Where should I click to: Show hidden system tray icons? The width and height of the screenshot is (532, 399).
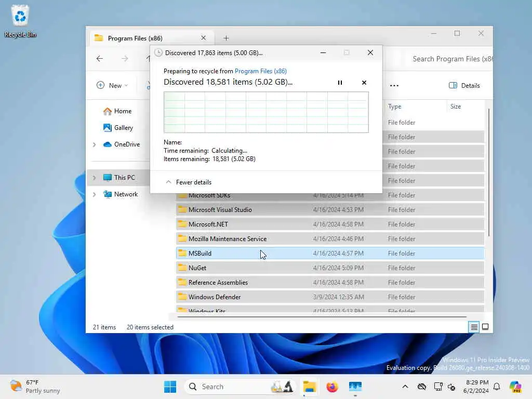coord(405,387)
